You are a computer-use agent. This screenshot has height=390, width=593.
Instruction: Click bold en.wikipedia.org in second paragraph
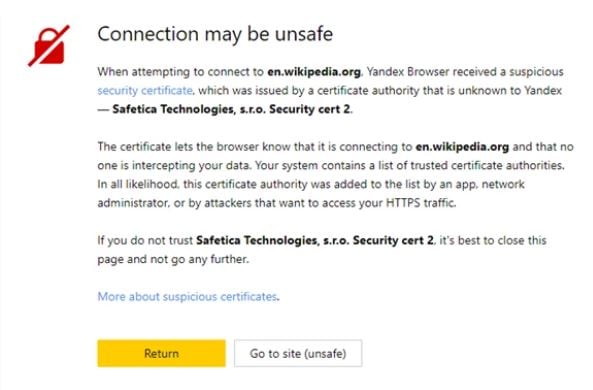[462, 147]
